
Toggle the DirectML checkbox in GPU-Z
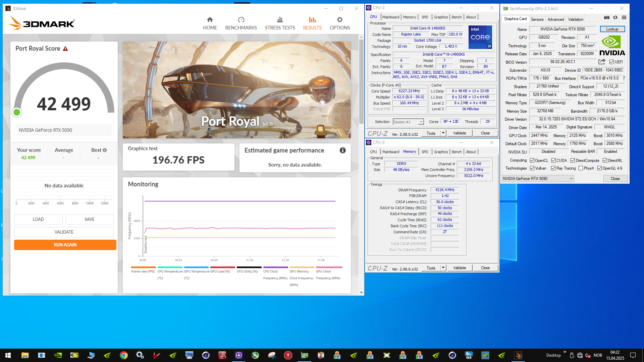(x=605, y=161)
